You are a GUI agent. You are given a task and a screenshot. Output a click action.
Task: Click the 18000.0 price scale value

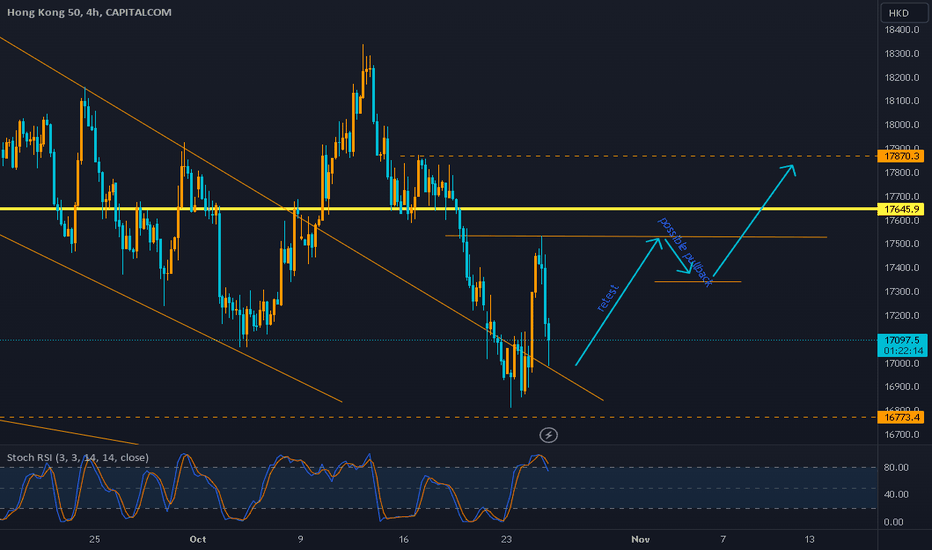pyautogui.click(x=902, y=125)
